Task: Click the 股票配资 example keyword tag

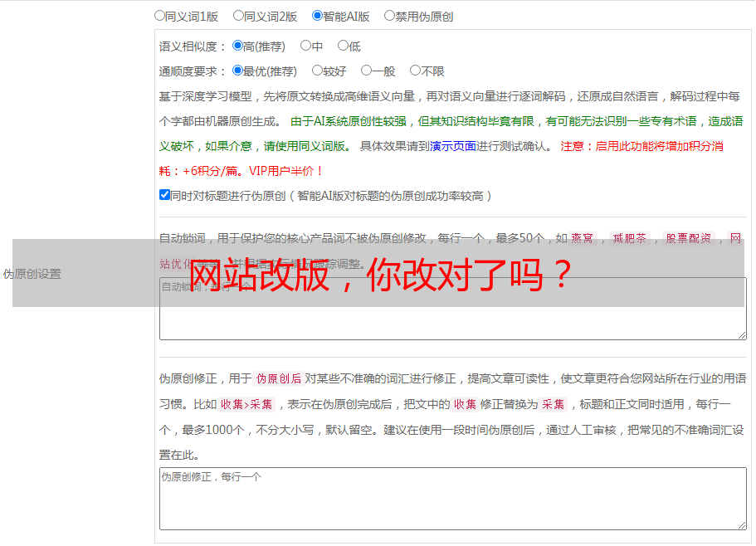Action: click(x=689, y=238)
